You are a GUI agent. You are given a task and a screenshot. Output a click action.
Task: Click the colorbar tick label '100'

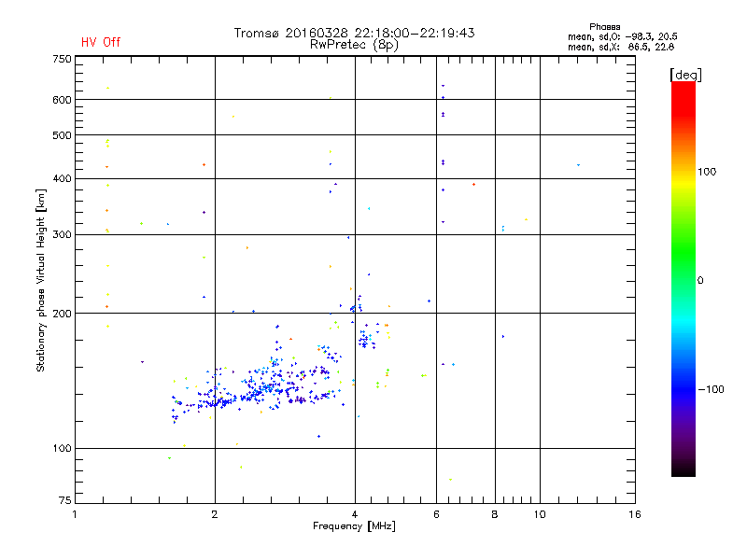(x=707, y=172)
